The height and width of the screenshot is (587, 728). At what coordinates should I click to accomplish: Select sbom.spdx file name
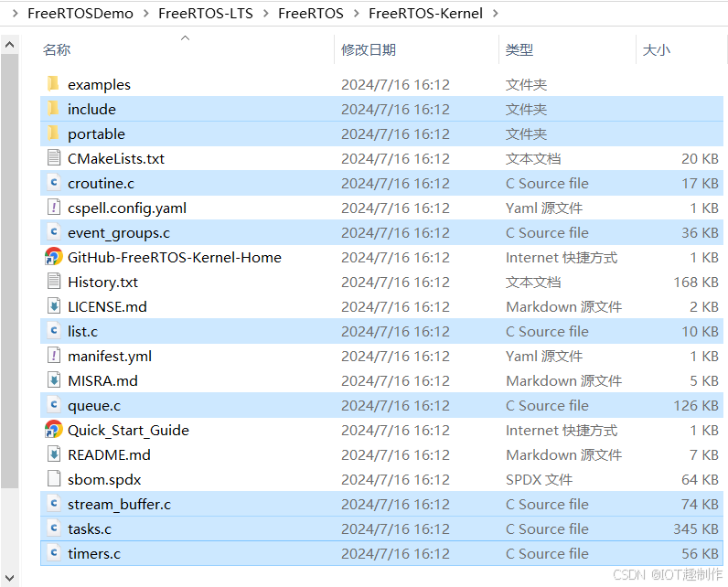coord(104,479)
